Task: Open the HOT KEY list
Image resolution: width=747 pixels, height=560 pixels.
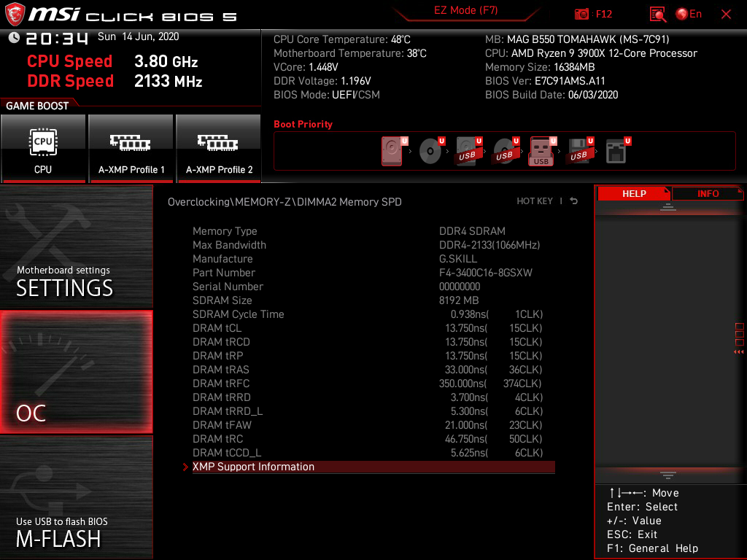Action: point(535,201)
